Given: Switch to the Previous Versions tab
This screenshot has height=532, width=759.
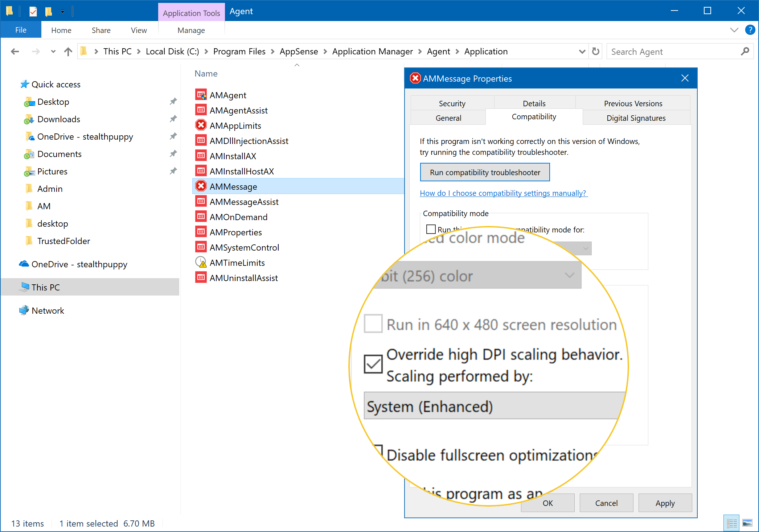Looking at the screenshot, I should tap(633, 103).
